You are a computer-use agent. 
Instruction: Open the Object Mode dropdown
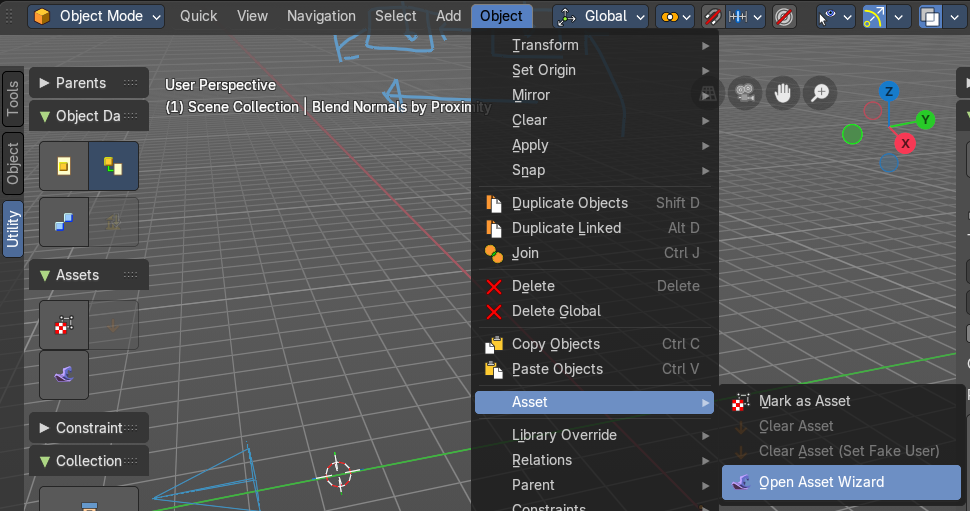coord(96,16)
